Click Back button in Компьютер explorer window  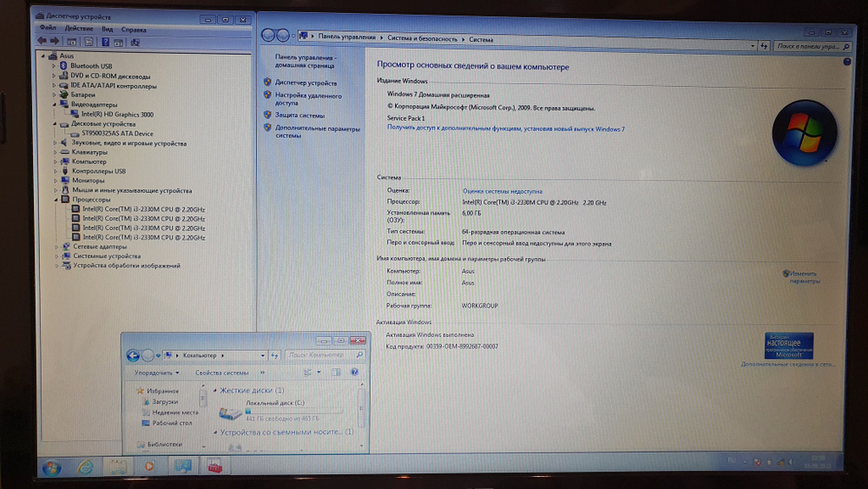[x=133, y=355]
